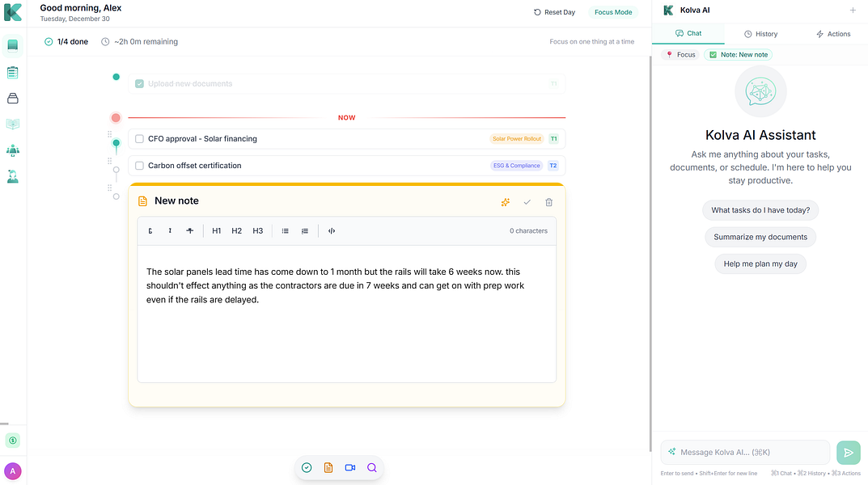Click the search icon in the bottom dock
The image size is (868, 485).
(x=372, y=468)
